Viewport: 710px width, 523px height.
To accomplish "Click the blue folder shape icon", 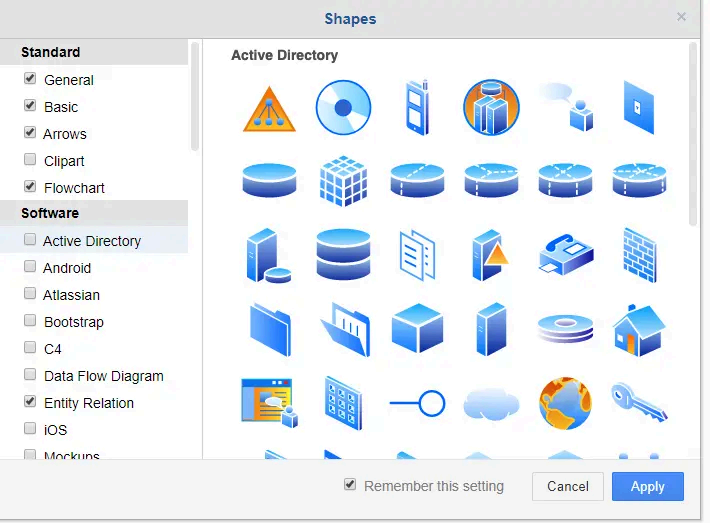I will pos(269,329).
